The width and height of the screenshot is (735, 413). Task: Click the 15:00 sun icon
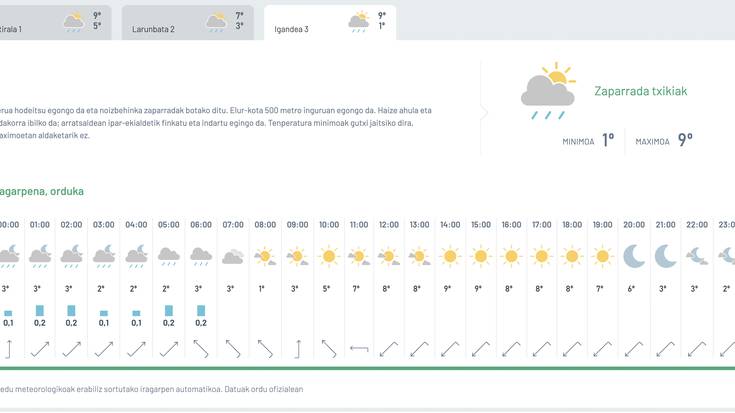point(480,256)
